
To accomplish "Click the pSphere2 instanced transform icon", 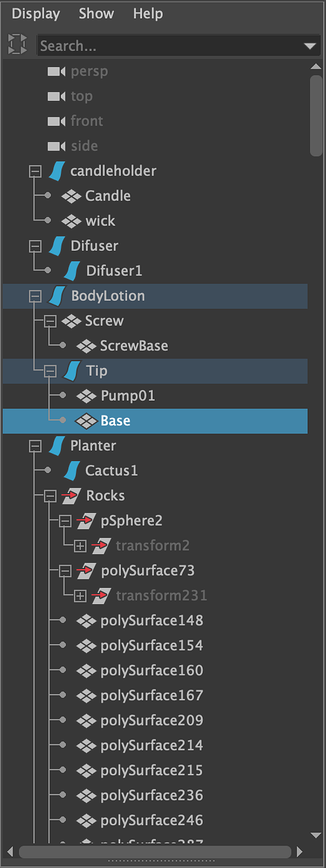I will pyautogui.click(x=85, y=521).
